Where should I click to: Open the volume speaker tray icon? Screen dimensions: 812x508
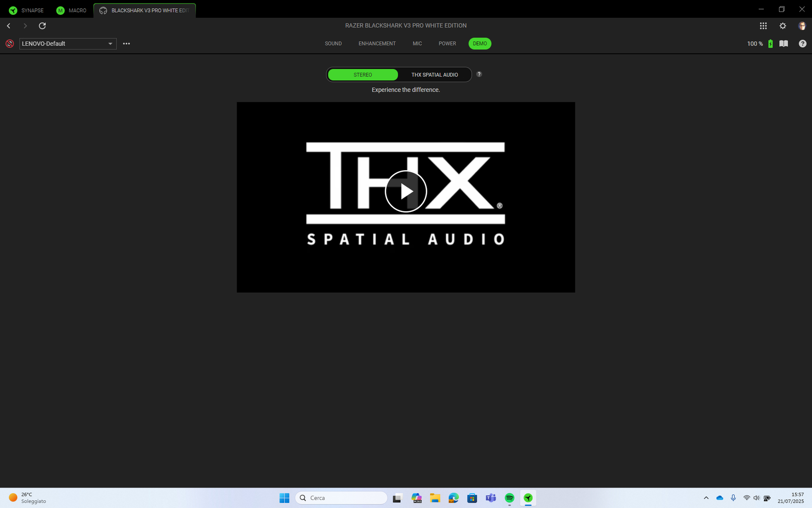(757, 498)
